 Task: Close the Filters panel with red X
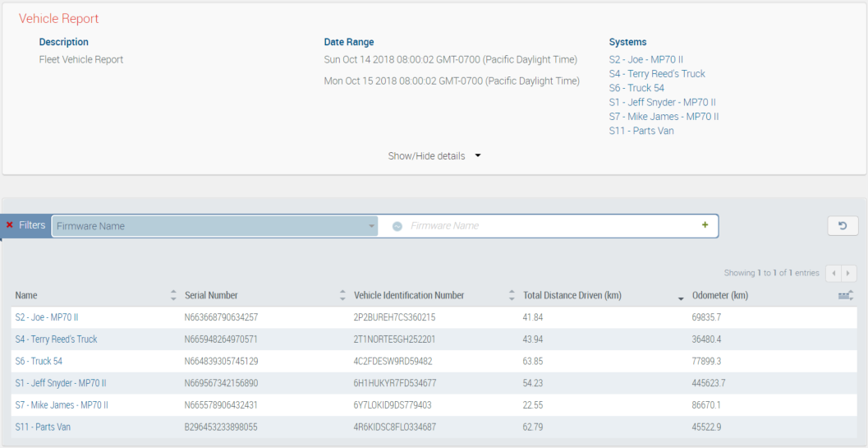[x=10, y=225]
